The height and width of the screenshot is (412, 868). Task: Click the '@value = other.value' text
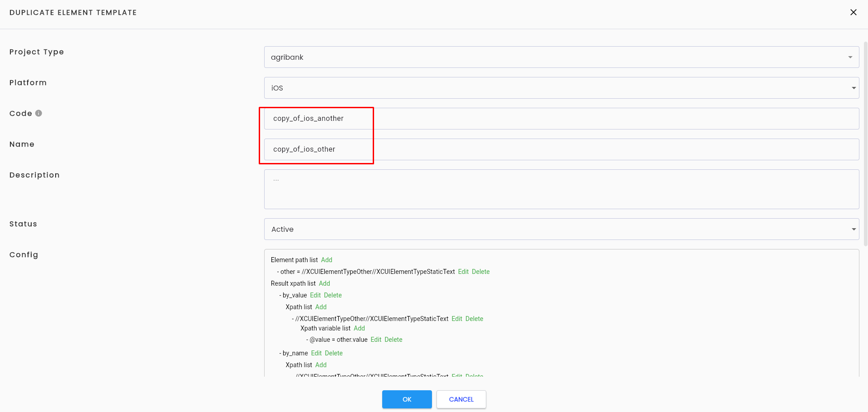pos(338,340)
